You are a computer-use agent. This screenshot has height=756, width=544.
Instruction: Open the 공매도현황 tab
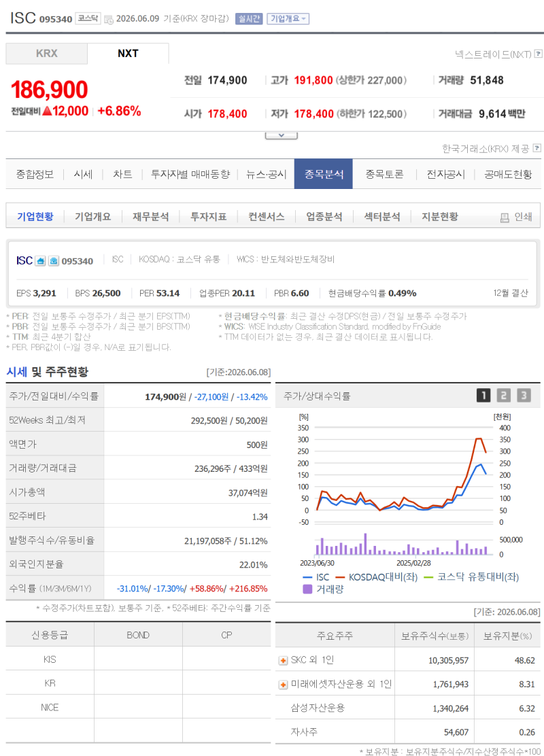click(508, 174)
